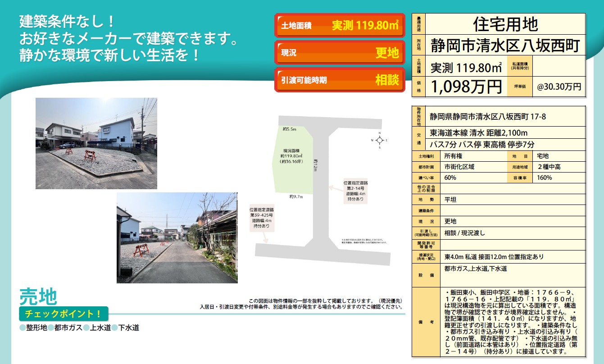
Task: Click the チェックポイント！ label
Action: point(64,314)
